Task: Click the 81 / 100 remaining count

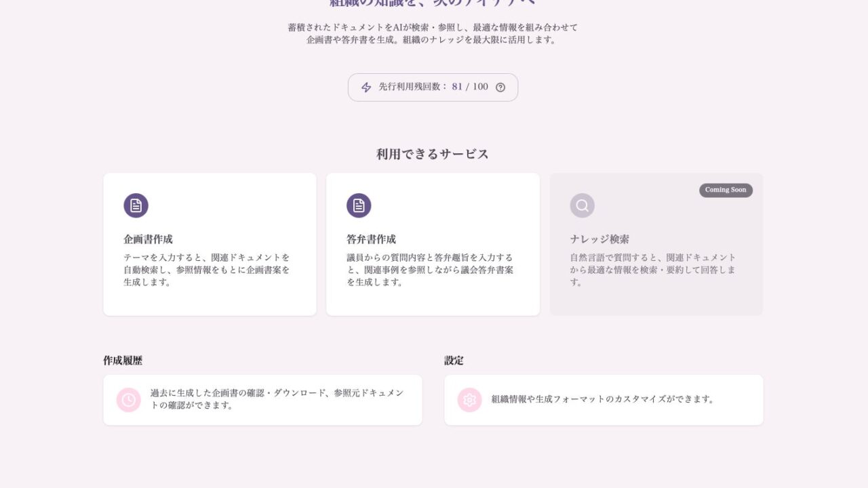Action: pos(470,87)
